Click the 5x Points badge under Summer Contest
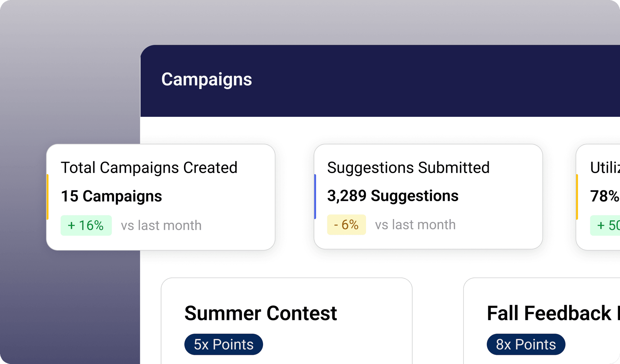 coord(224,344)
